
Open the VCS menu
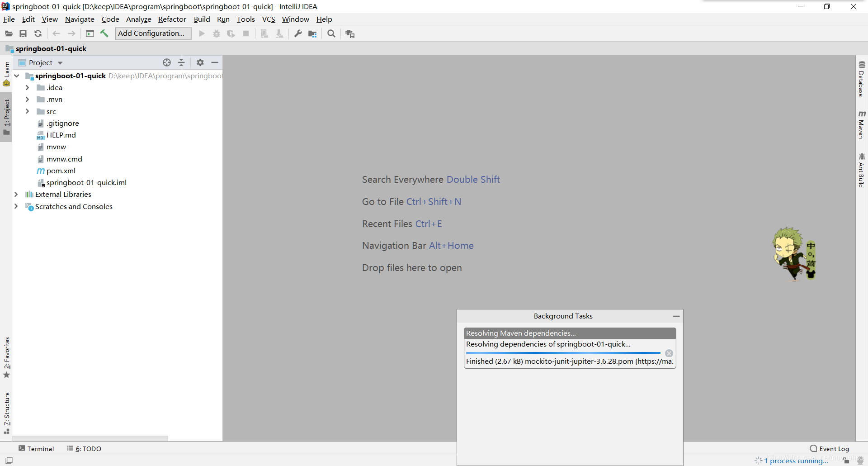269,19
